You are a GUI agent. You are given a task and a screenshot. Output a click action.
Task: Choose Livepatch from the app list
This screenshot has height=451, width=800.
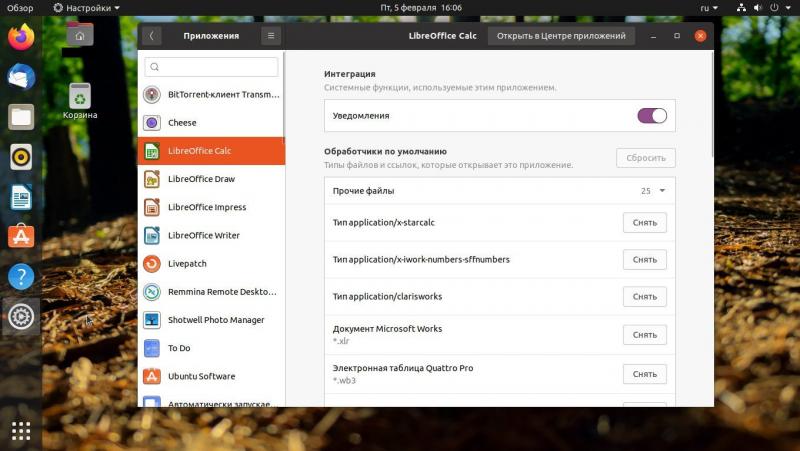[x=210, y=264]
